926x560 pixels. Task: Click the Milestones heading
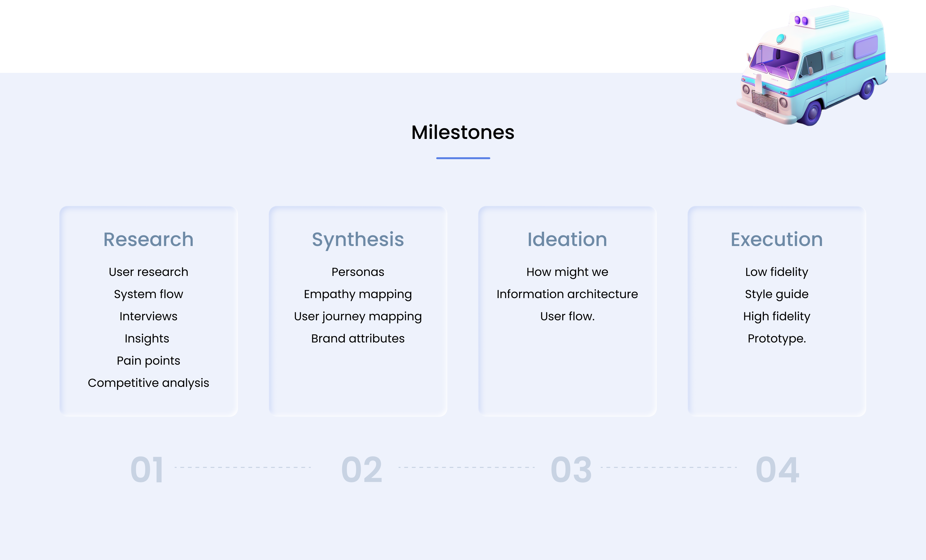(x=463, y=133)
